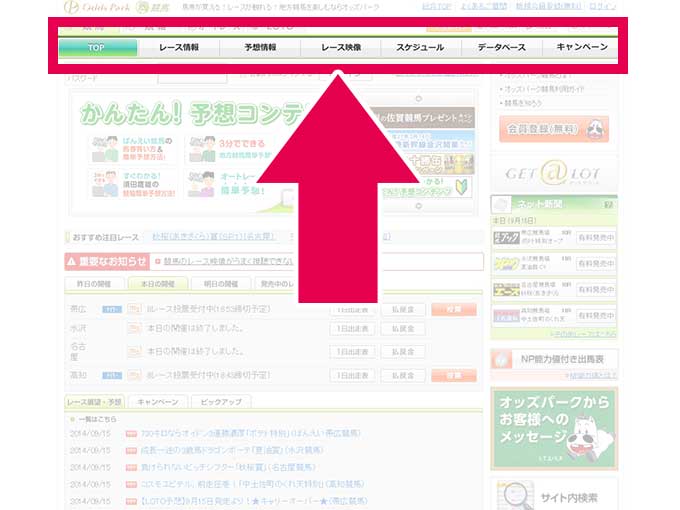Click 有料発売中 for the 高知 newspaper row

pyautogui.click(x=596, y=315)
